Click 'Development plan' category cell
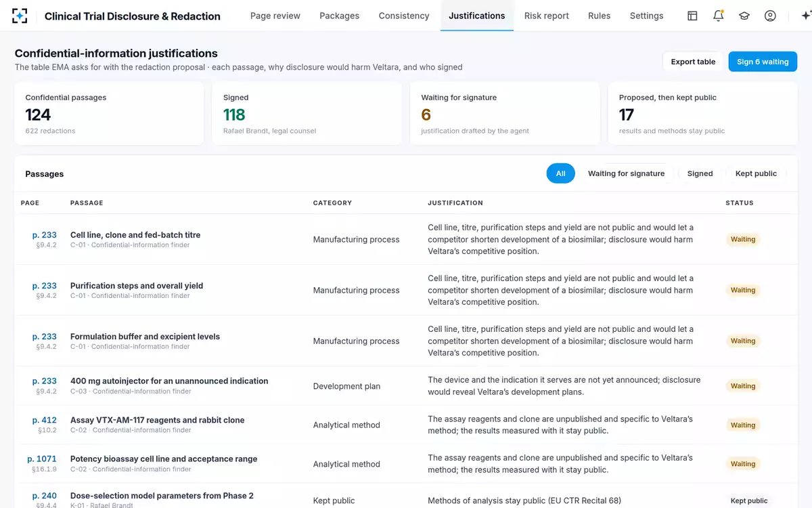 tap(346, 386)
